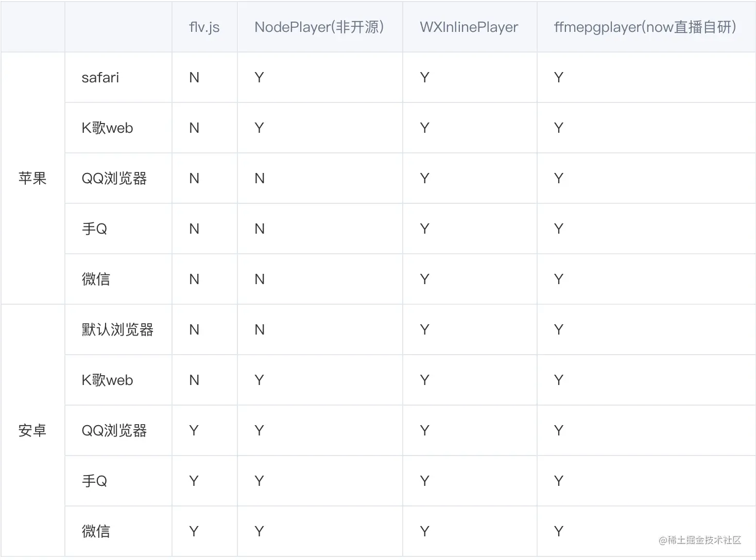This screenshot has height=560, width=756.
Task: Click the WXInlinePlayer column header
Action: point(469,27)
